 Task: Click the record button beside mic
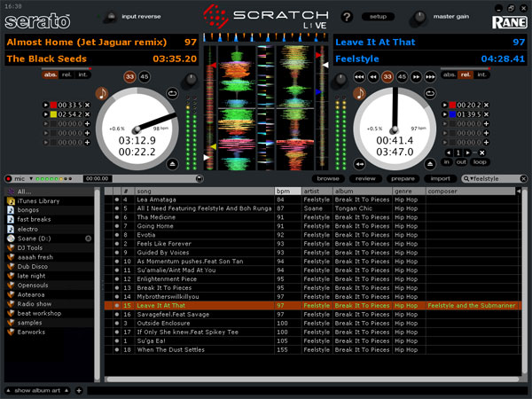9,178
